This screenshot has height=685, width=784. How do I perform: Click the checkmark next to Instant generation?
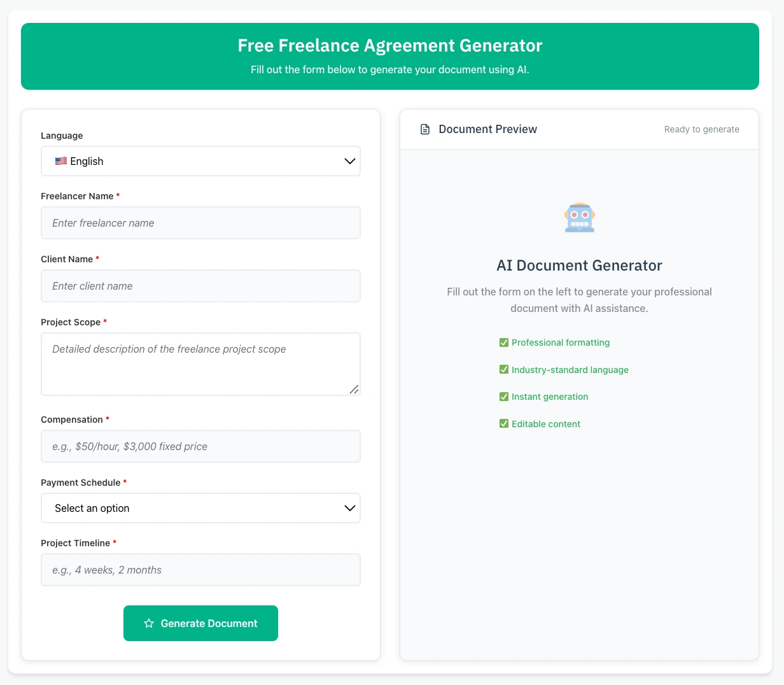503,397
